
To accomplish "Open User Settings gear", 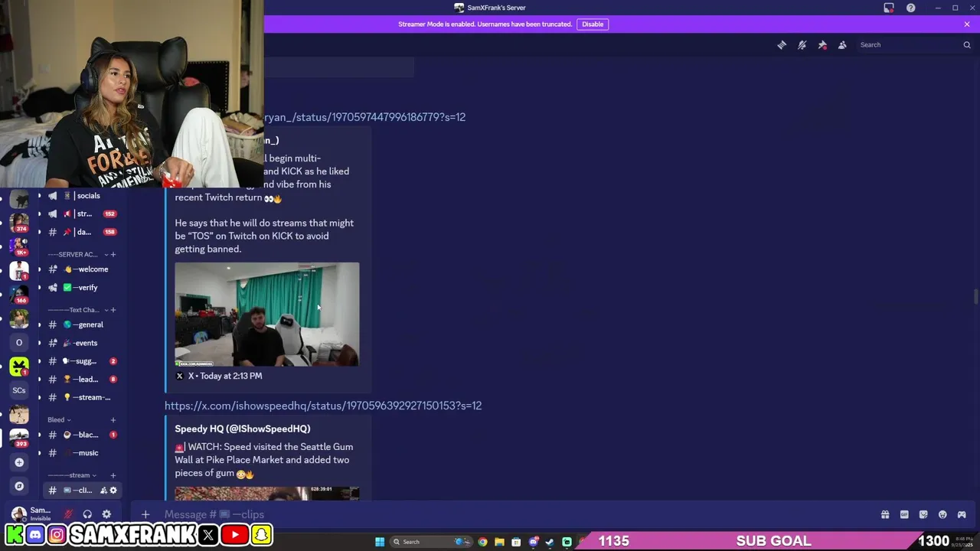I will pos(106,514).
